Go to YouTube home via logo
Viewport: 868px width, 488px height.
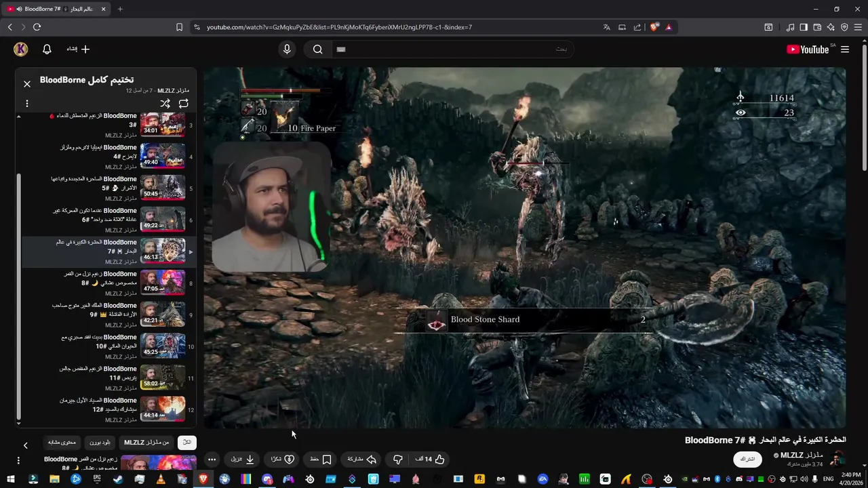808,49
